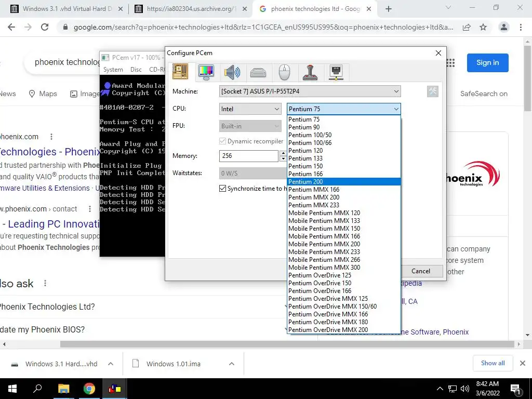The image size is (532, 399).
Task: Switch to the ia802304.us.archive.org tab
Action: pyautogui.click(x=191, y=9)
